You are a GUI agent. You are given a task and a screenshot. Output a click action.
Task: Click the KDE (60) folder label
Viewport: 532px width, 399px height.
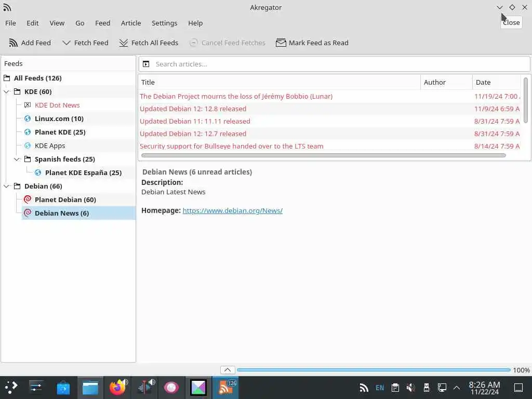(x=38, y=91)
